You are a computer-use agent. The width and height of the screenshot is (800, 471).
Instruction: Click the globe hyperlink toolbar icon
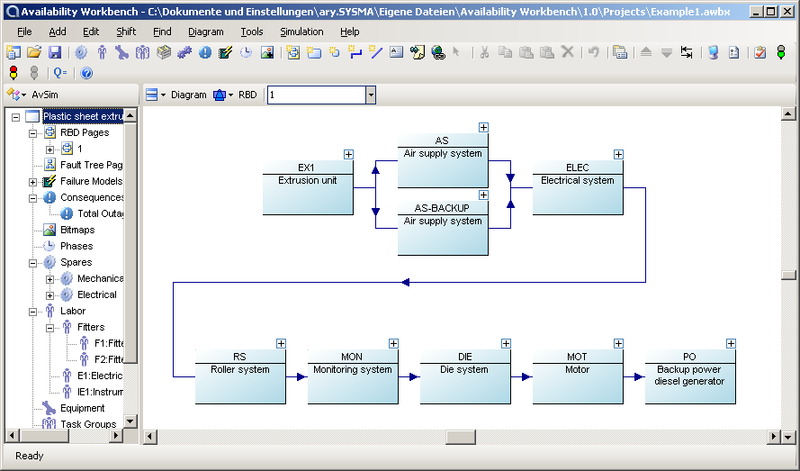point(438,52)
